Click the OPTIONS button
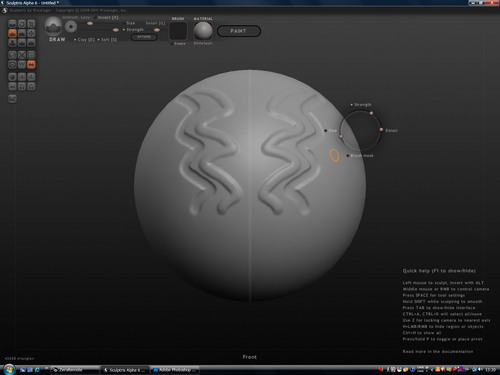 [x=144, y=37]
